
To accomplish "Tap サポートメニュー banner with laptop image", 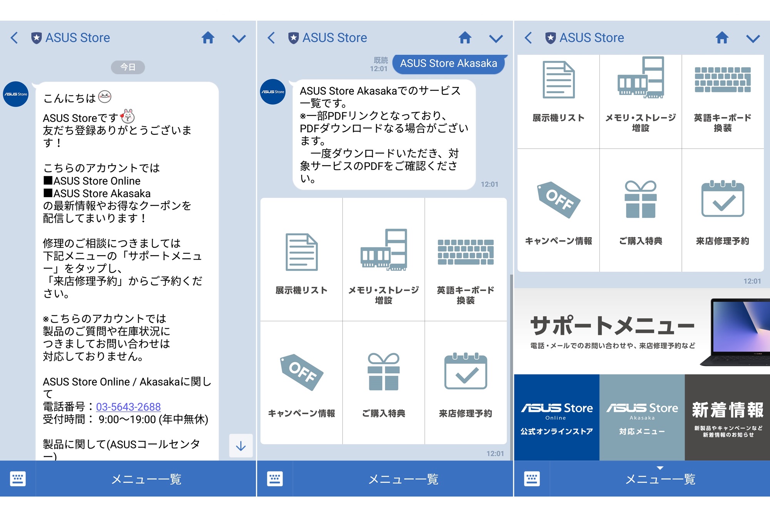I will click(642, 331).
